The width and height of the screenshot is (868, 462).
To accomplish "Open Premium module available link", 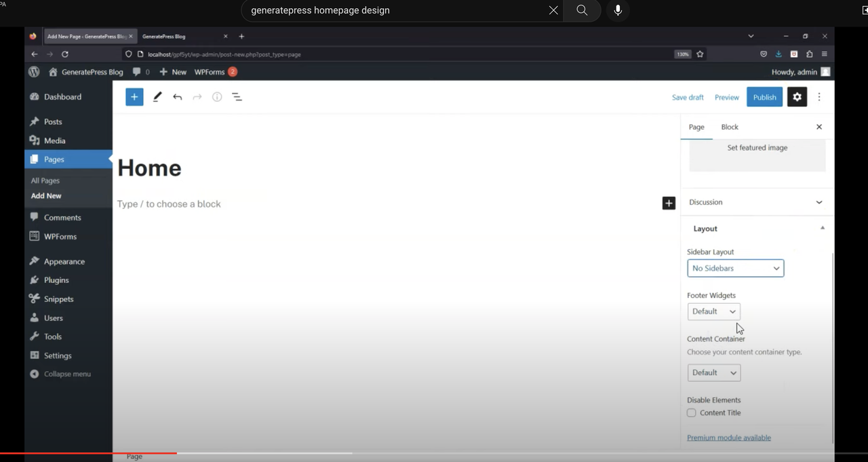I will (x=729, y=438).
